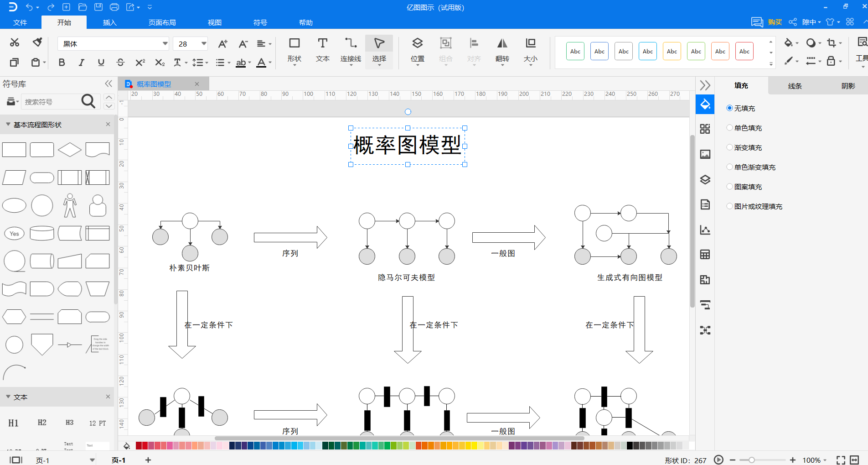Open the Layers panel in right sidebar
This screenshot has height=465, width=868.
[705, 179]
